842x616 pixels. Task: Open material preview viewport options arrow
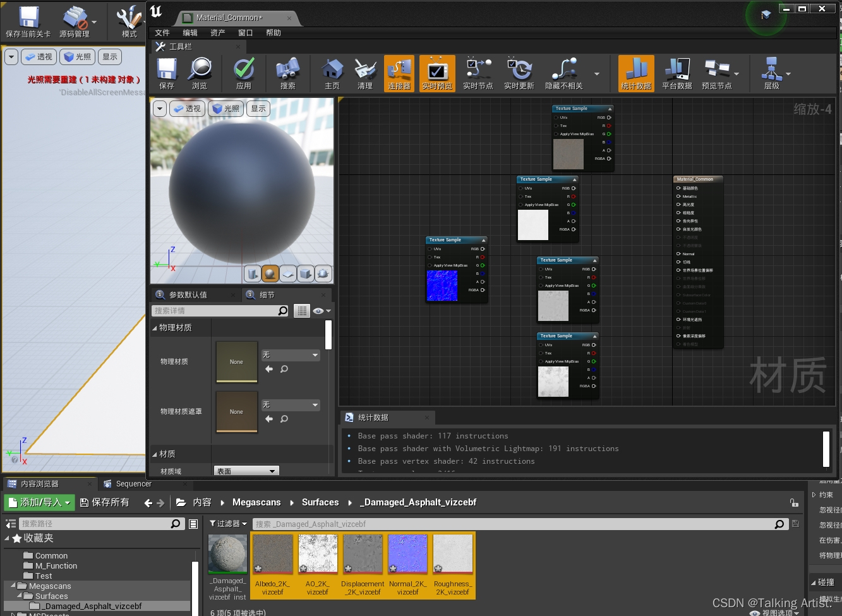[160, 109]
